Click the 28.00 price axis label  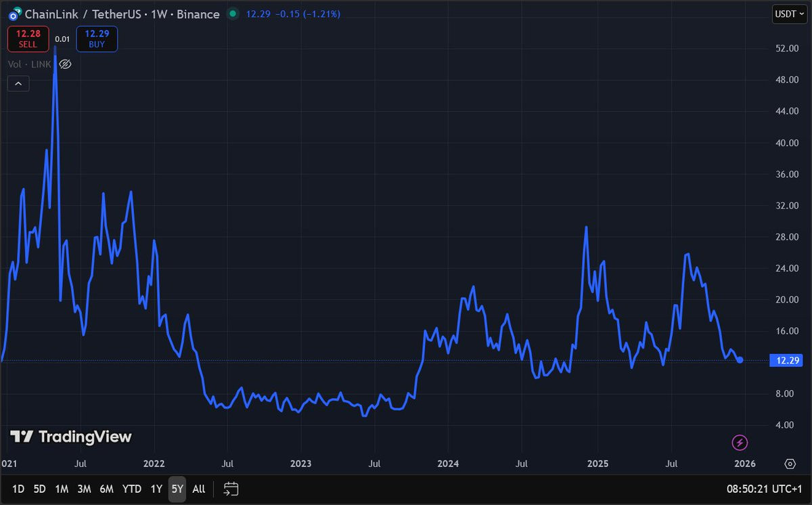pos(787,237)
